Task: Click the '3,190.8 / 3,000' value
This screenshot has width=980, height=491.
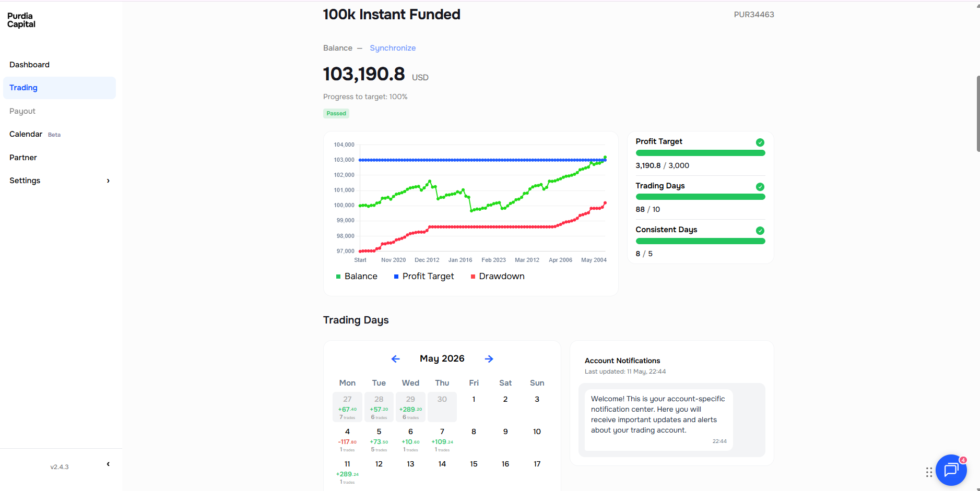Action: (662, 166)
